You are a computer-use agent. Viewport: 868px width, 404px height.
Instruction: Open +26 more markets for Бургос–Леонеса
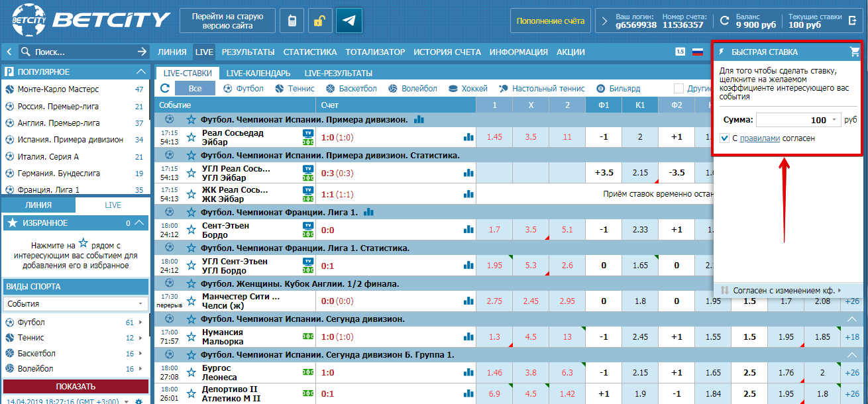(x=852, y=372)
